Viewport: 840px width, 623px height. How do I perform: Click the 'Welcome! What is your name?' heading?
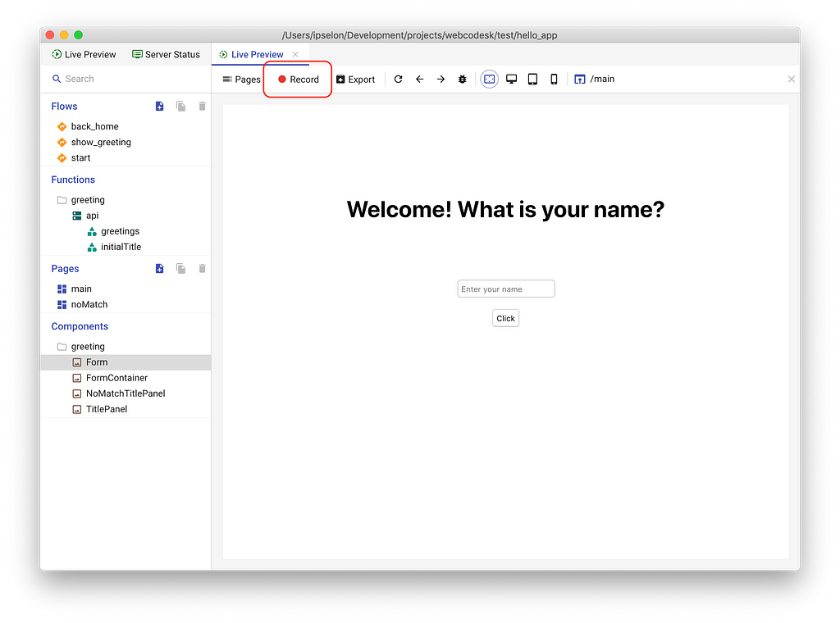point(505,209)
